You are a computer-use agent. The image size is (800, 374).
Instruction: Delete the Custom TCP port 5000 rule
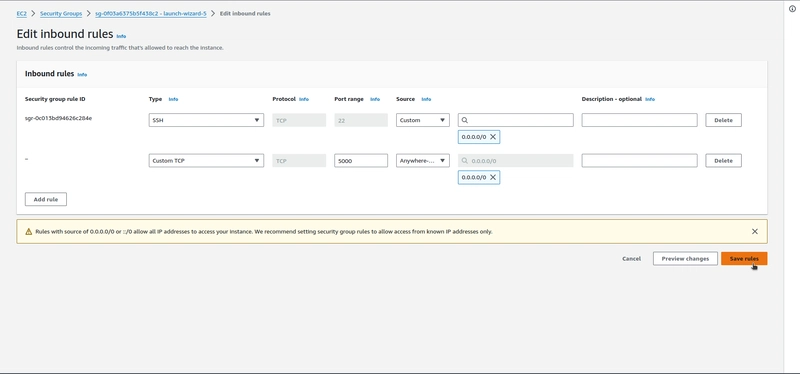pos(723,161)
